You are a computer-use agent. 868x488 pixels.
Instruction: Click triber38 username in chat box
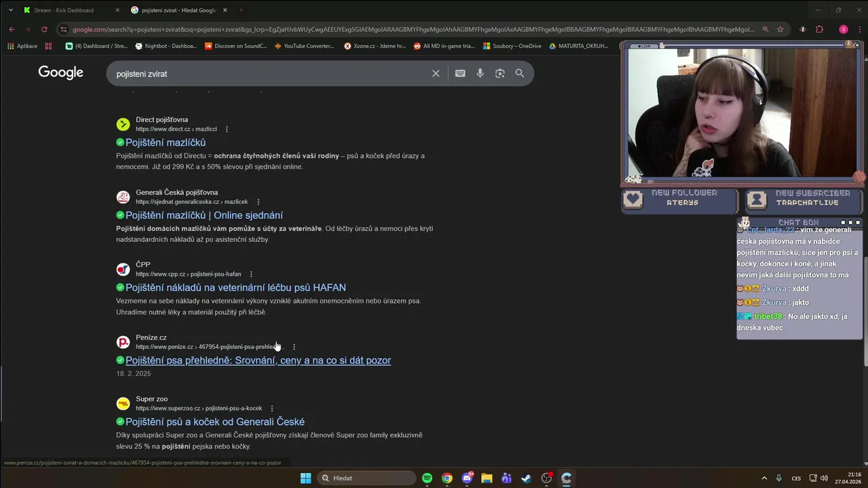click(768, 317)
